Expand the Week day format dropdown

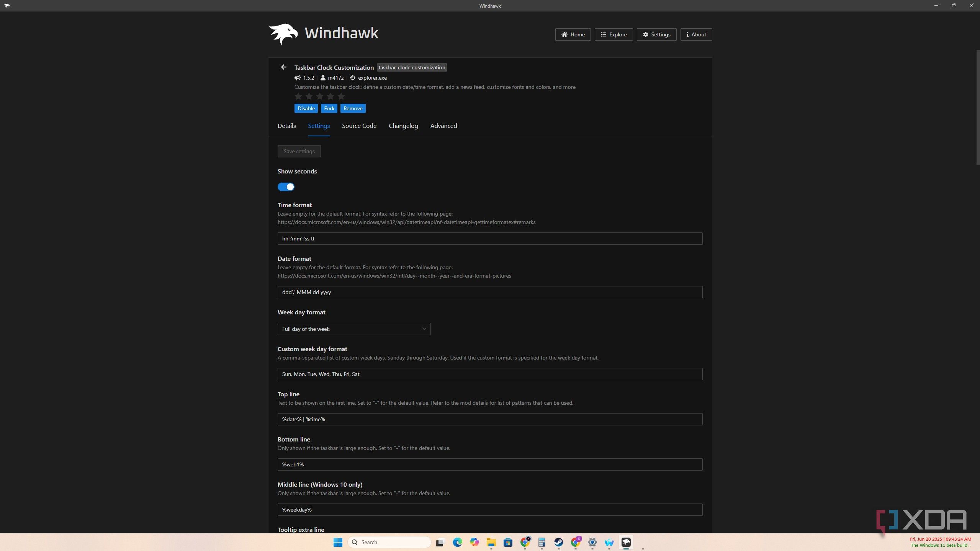tap(354, 329)
